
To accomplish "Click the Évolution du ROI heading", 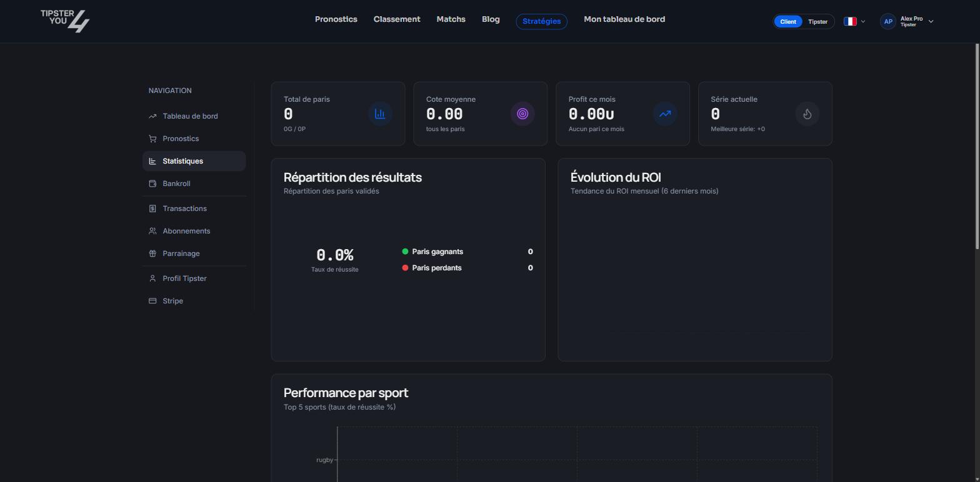I will [x=616, y=177].
